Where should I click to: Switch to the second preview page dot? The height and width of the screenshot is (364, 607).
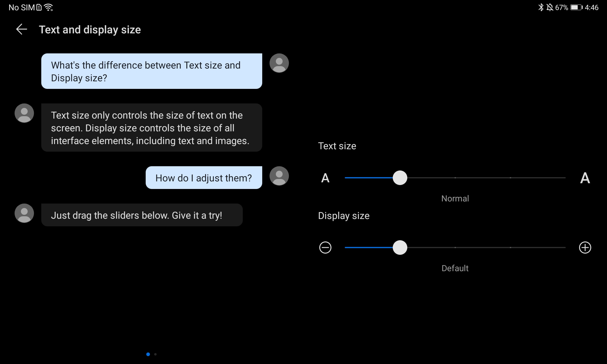point(155,354)
